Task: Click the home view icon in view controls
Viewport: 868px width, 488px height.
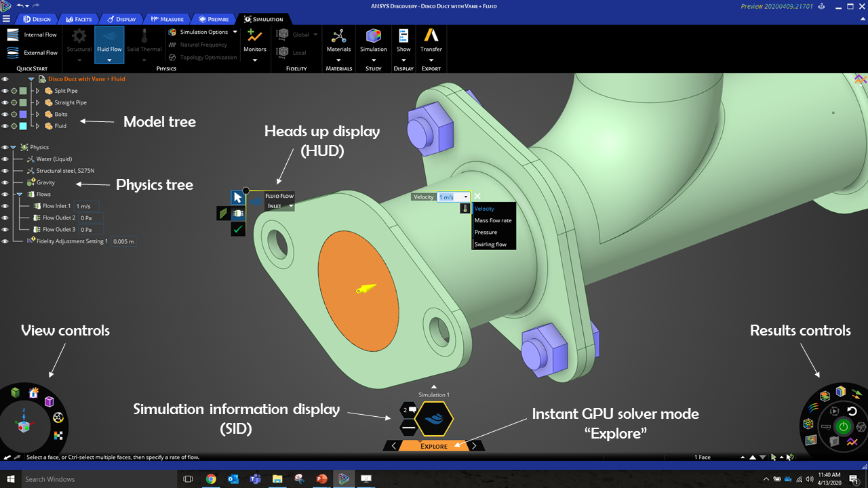Action: tap(33, 392)
